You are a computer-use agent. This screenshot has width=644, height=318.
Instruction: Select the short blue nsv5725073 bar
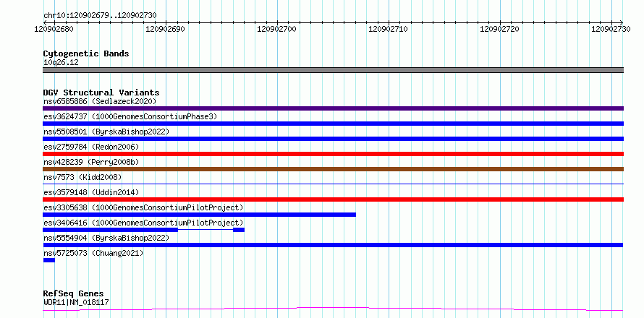coord(49,260)
